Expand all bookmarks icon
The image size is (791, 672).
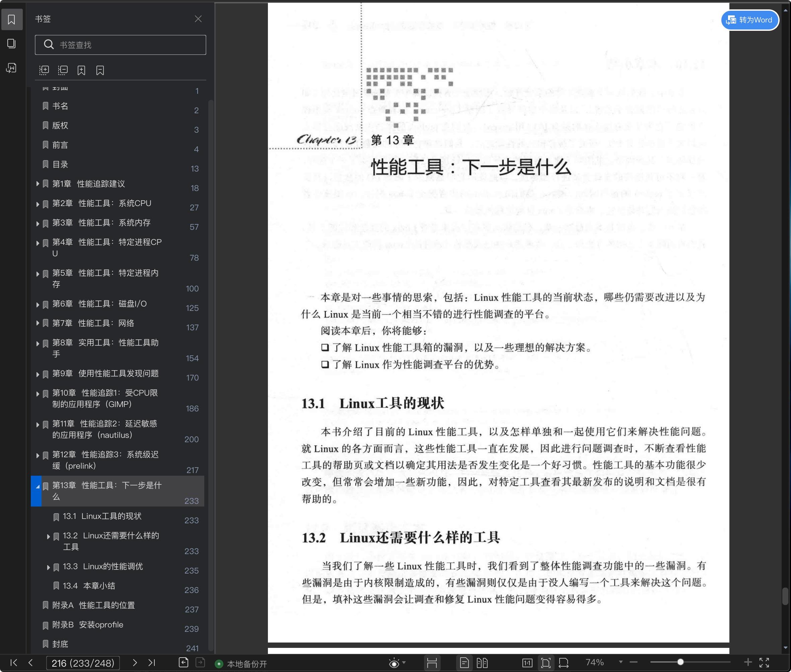(x=44, y=70)
